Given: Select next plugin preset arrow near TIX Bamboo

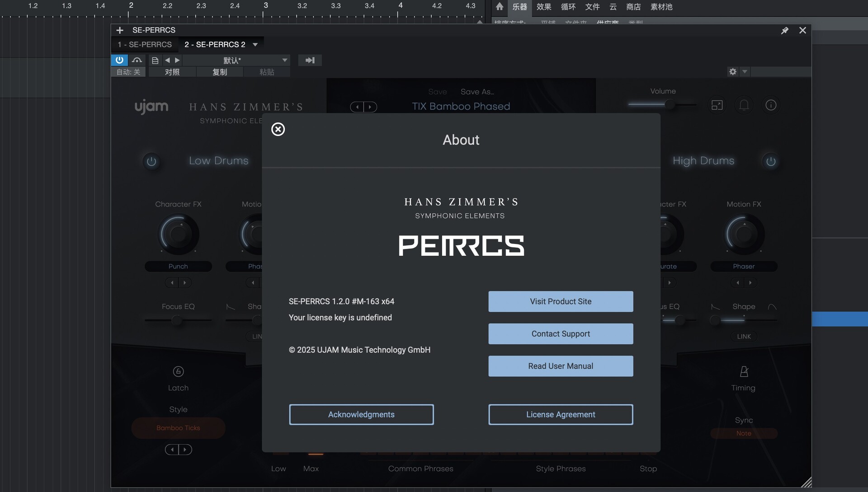Looking at the screenshot, I should click(x=370, y=107).
